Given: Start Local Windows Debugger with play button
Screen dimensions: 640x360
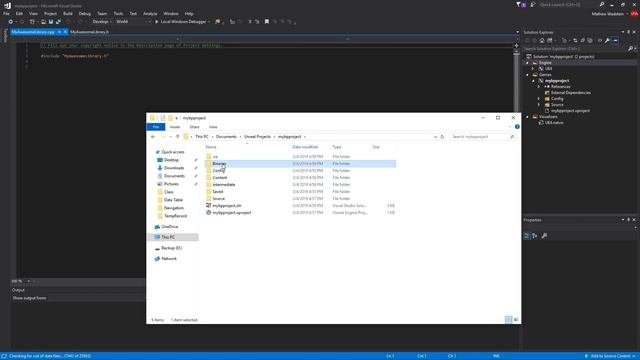Looking at the screenshot, I should pos(156,22).
